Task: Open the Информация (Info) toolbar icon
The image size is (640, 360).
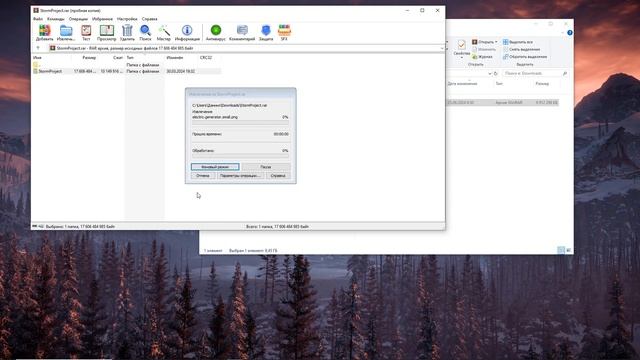Action: (187, 30)
